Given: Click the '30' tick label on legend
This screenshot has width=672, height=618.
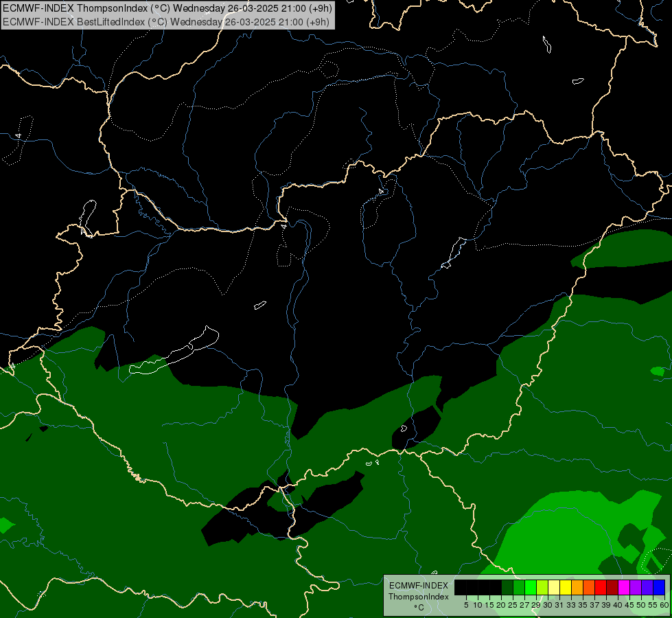Looking at the screenshot, I should point(548,605).
